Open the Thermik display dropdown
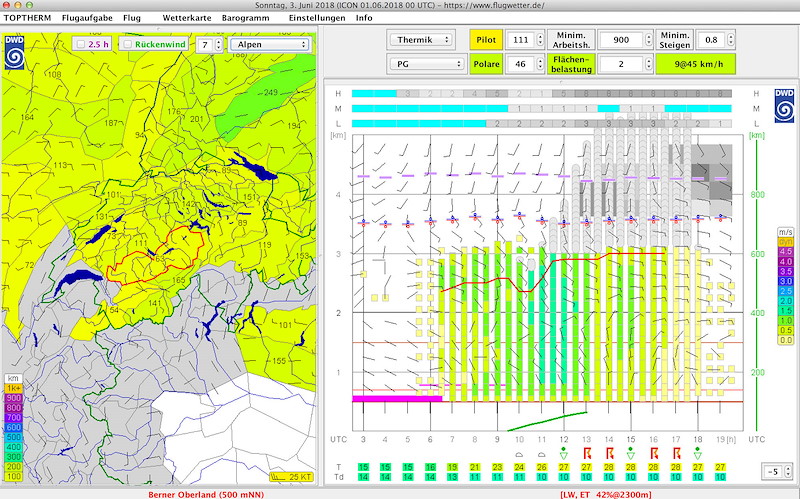This screenshot has width=800, height=499. coord(421,40)
